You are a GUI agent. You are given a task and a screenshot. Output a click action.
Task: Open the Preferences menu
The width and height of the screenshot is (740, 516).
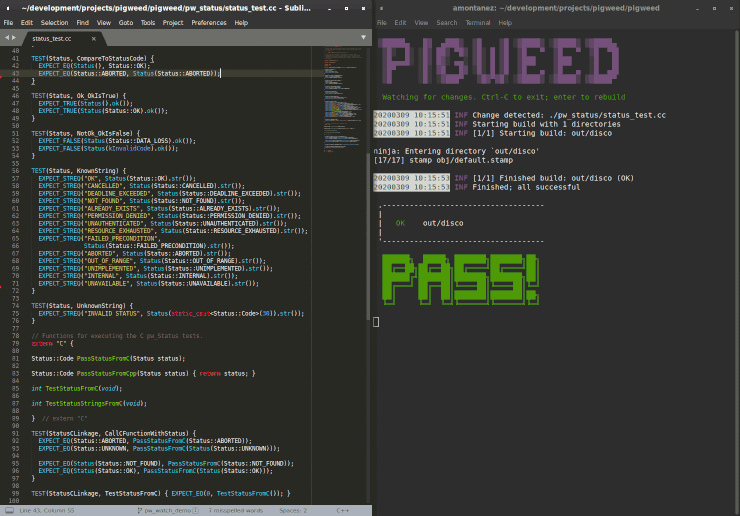209,23
